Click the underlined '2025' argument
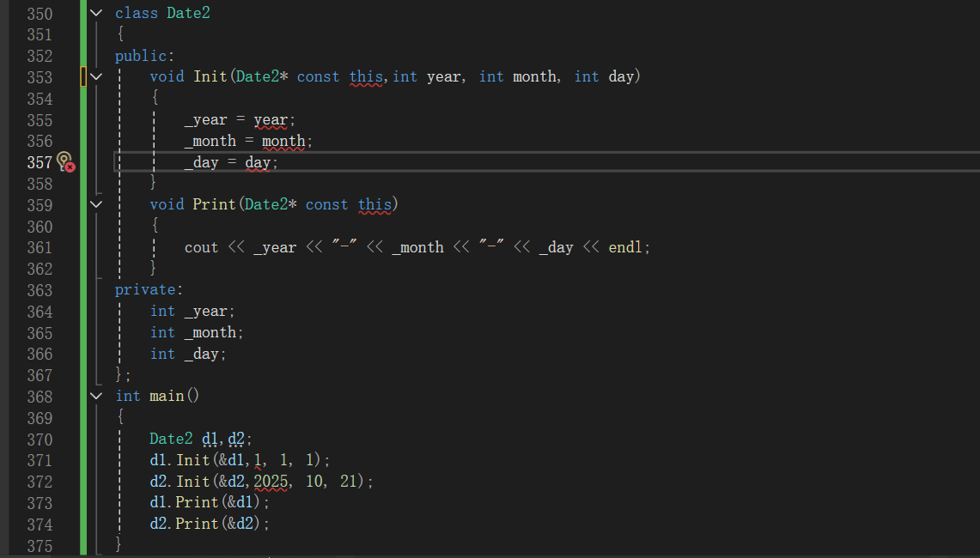Screen dimensions: 980x558 click(x=271, y=481)
